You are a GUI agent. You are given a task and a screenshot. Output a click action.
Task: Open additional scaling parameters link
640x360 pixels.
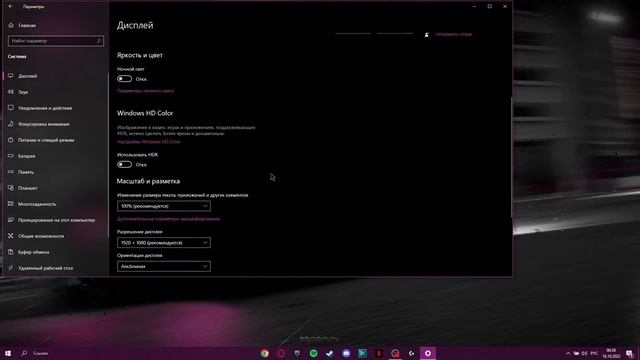tap(169, 219)
